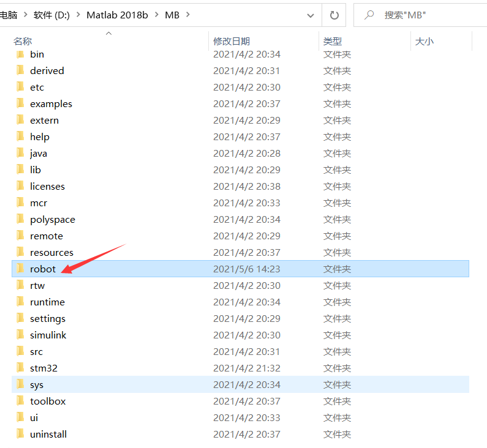487x448 pixels.
Task: Click the uninstall folder name
Action: coord(48,434)
